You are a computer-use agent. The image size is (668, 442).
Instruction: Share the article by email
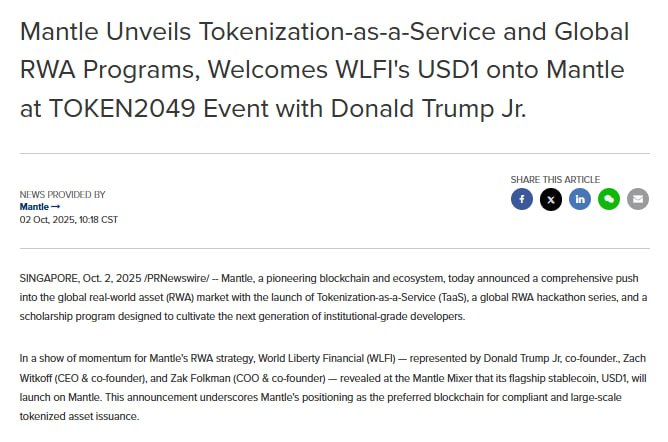pos(638,199)
